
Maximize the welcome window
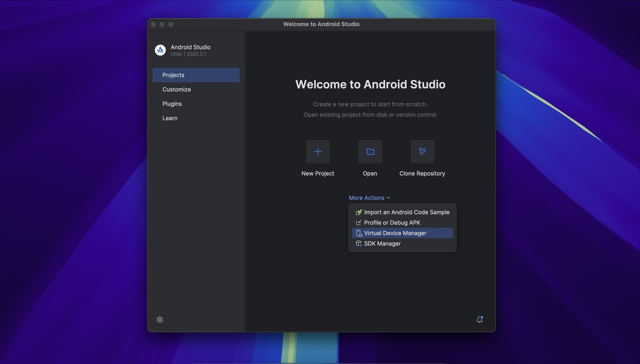[x=171, y=24]
